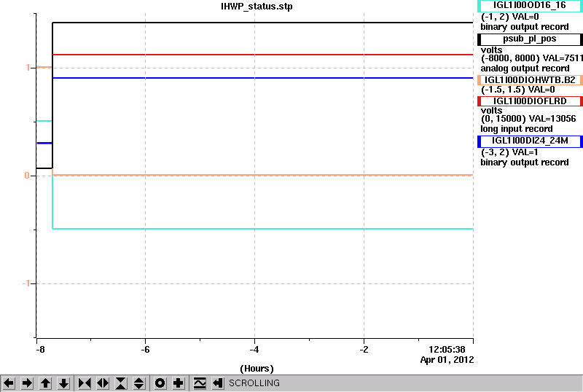Compress the value axis (inward-pointing vertical triangles)
Viewport: 583px width, 392px height.
pos(121,383)
